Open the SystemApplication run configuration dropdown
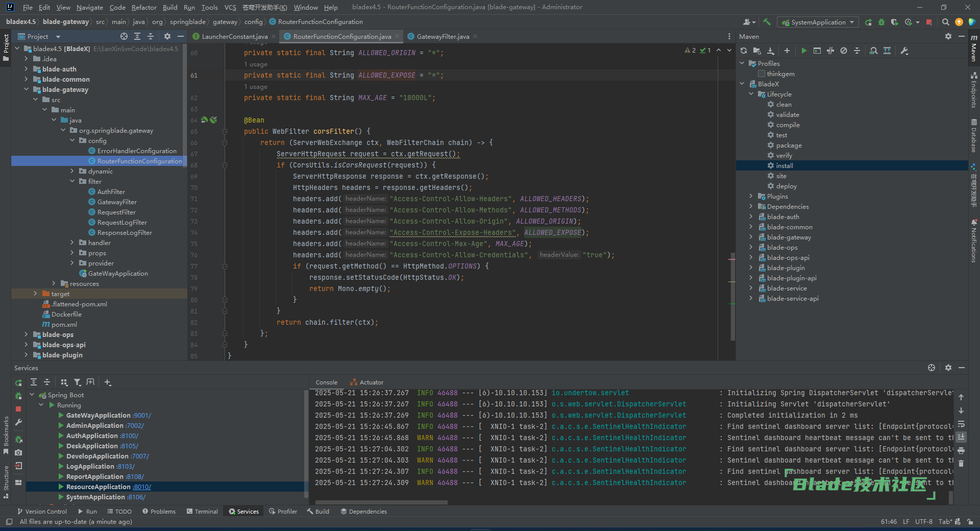Screen dimensions: 980x531 coord(818,22)
